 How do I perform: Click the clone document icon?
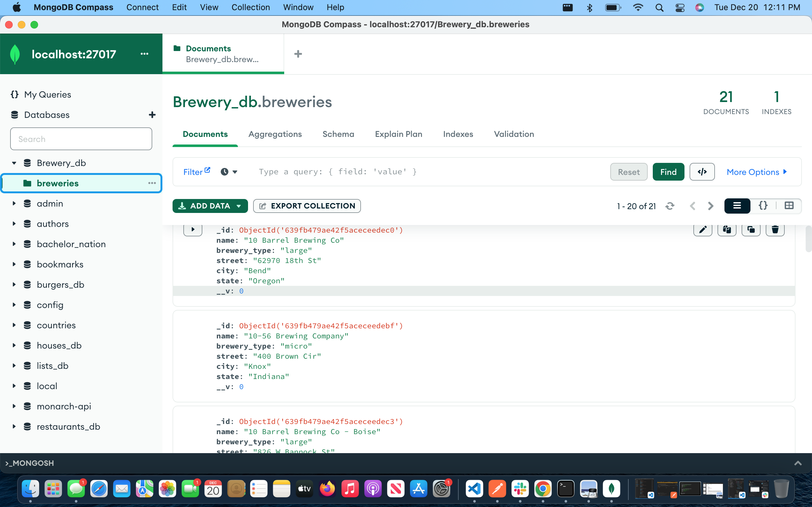point(751,230)
